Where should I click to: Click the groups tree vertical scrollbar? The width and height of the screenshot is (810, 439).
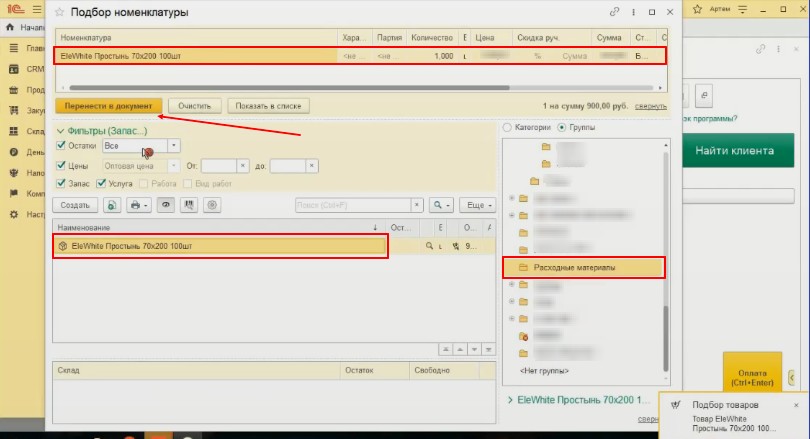click(666, 339)
